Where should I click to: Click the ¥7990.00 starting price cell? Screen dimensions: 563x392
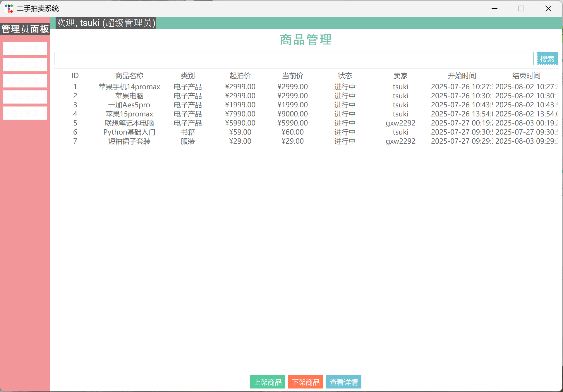[x=240, y=114]
